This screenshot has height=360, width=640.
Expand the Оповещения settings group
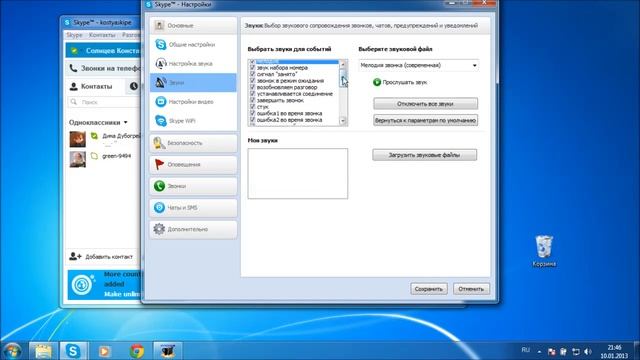(x=193, y=164)
